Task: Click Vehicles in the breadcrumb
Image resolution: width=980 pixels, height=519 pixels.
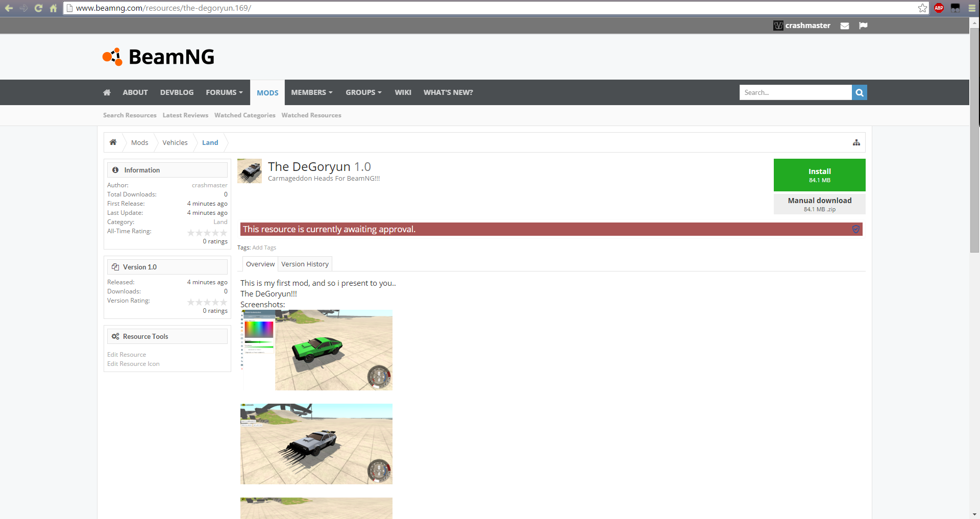Action: pyautogui.click(x=175, y=142)
